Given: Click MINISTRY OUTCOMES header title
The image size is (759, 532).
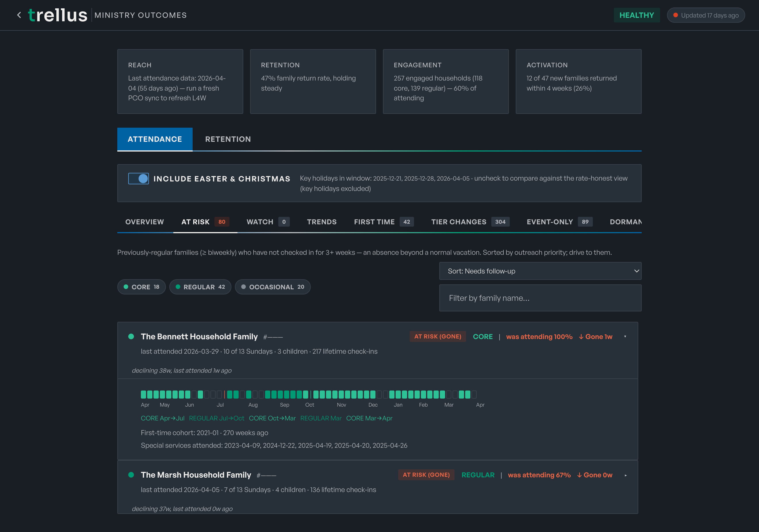Looking at the screenshot, I should click(141, 15).
